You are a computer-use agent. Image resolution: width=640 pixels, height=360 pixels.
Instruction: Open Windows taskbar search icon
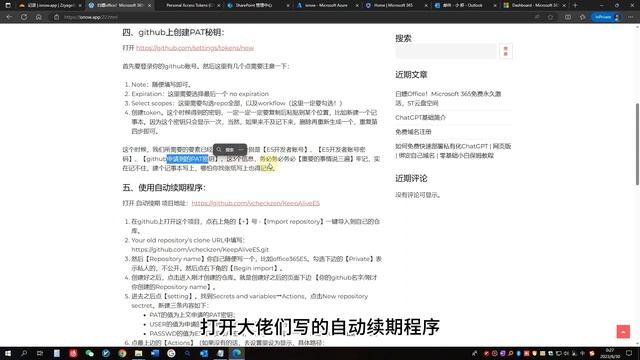click(24, 353)
